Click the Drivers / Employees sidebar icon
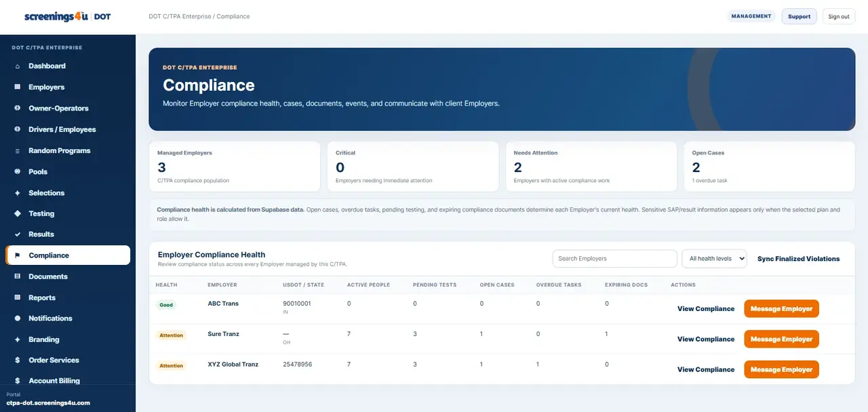Screen dimensions: 868x412 [17, 129]
